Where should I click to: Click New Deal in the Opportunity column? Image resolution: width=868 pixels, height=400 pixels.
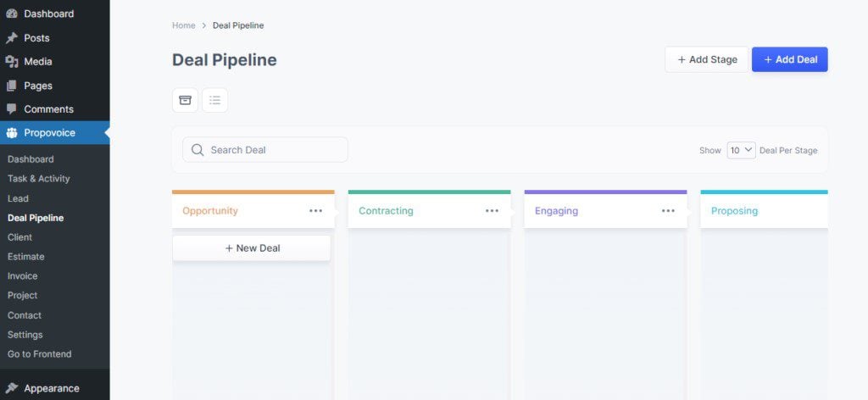(252, 248)
